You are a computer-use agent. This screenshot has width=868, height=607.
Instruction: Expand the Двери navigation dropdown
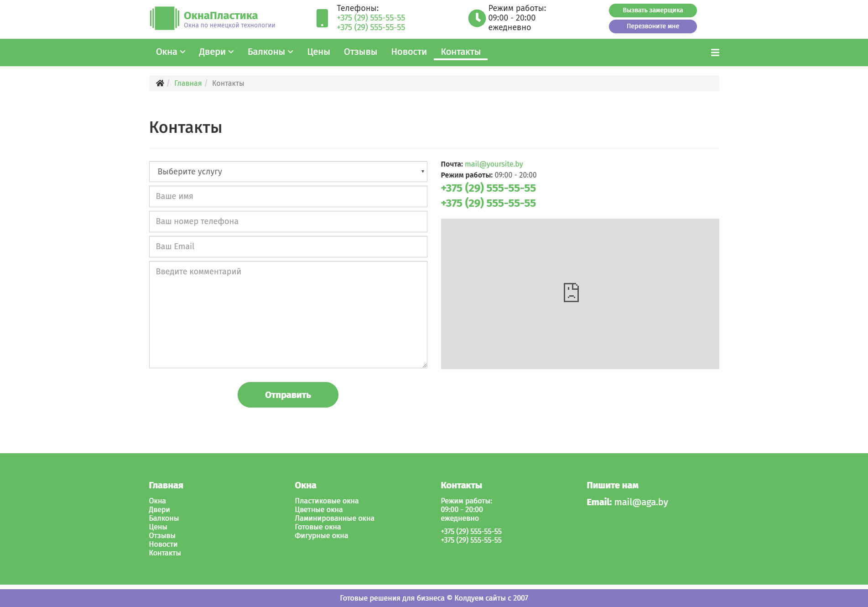click(216, 52)
